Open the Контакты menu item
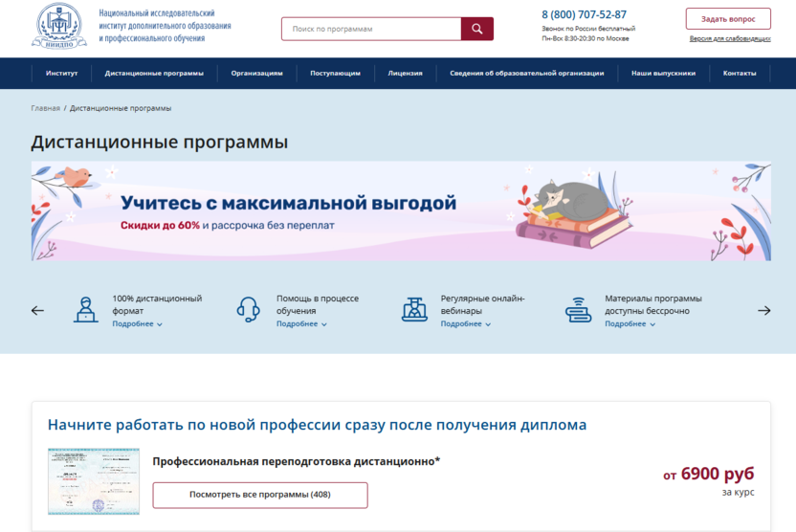Viewport: 796px width, 532px height. [740, 73]
